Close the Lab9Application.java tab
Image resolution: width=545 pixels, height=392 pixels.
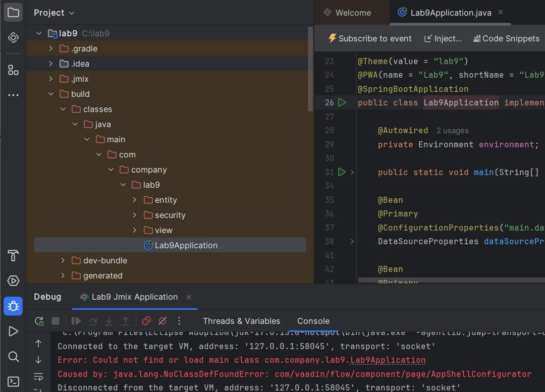tap(501, 12)
